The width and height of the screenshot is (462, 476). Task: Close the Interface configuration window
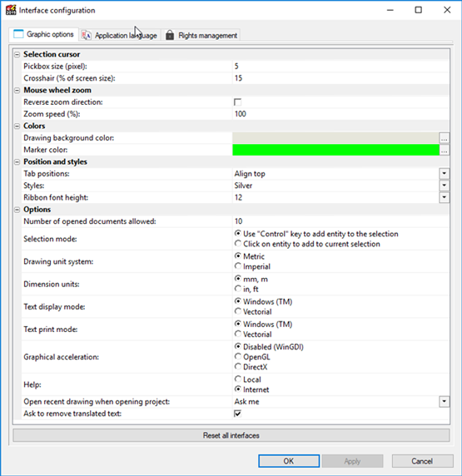point(447,10)
